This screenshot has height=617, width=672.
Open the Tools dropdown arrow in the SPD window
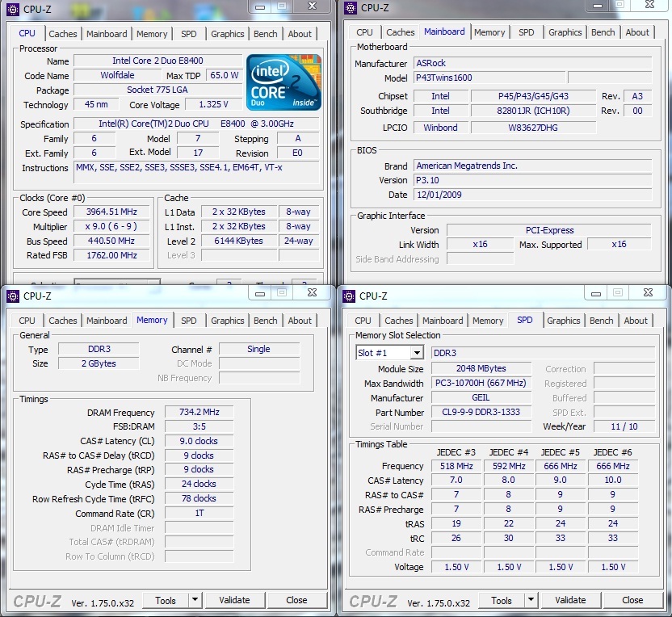click(x=531, y=600)
